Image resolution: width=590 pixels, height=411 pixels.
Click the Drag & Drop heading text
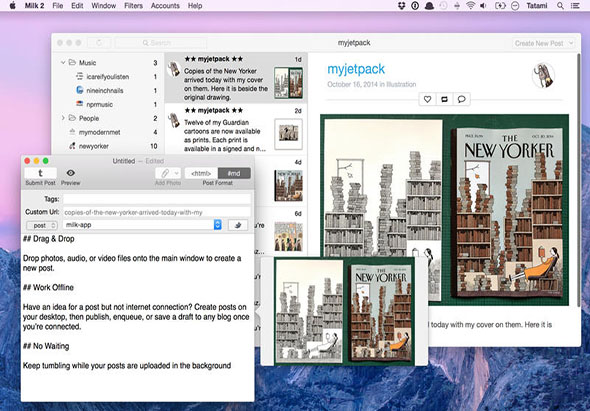tap(49, 239)
